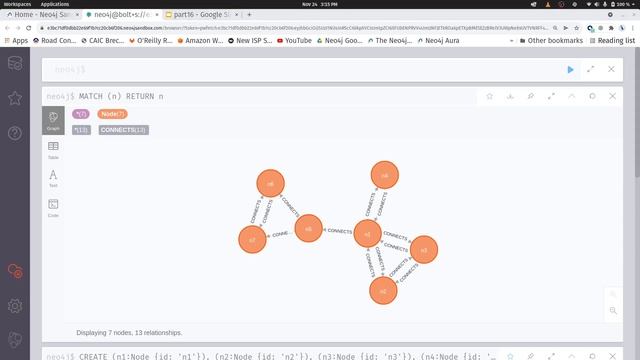Image resolution: width=640 pixels, height=360 pixels.
Task: Pin the MATCH result frame
Action: point(531,96)
